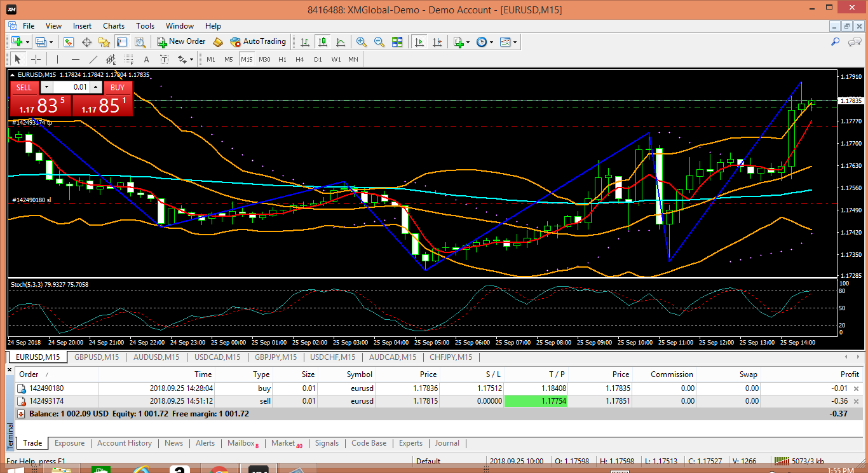Select the Cursor arrow tool
Viewport: 868px width, 473px height.
pos(18,59)
